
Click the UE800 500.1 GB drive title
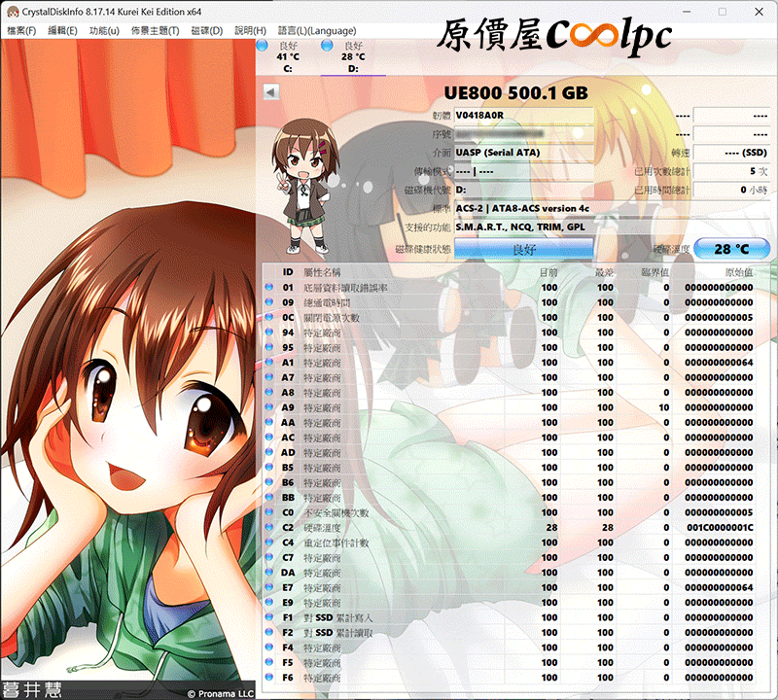click(516, 92)
